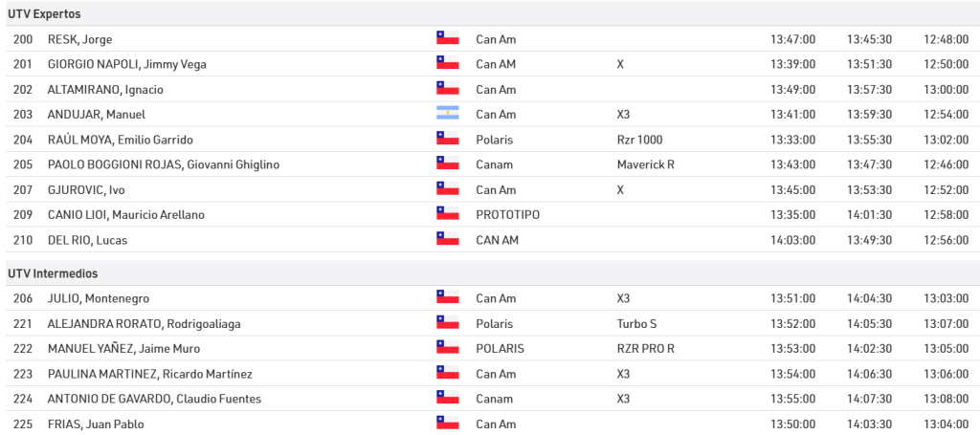Open entry for ALTAMIRANO, Ignacio
The width and height of the screenshot is (980, 435).
(x=105, y=90)
